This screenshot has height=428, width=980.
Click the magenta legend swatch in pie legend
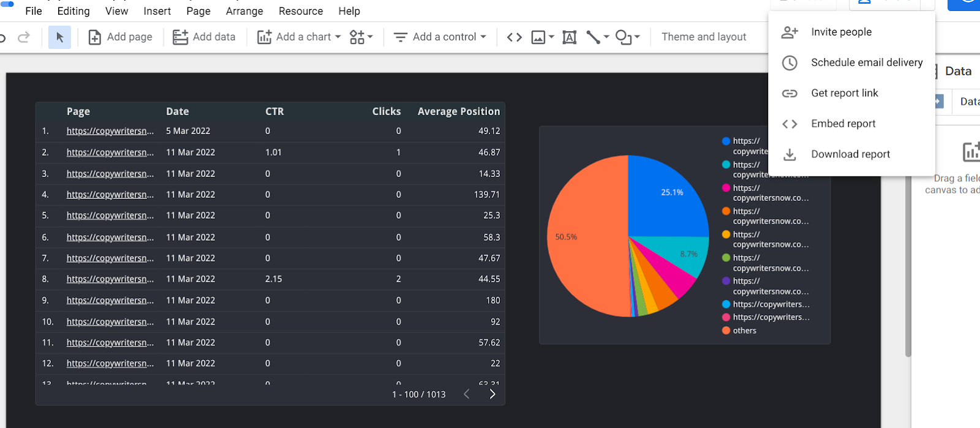pos(726,188)
